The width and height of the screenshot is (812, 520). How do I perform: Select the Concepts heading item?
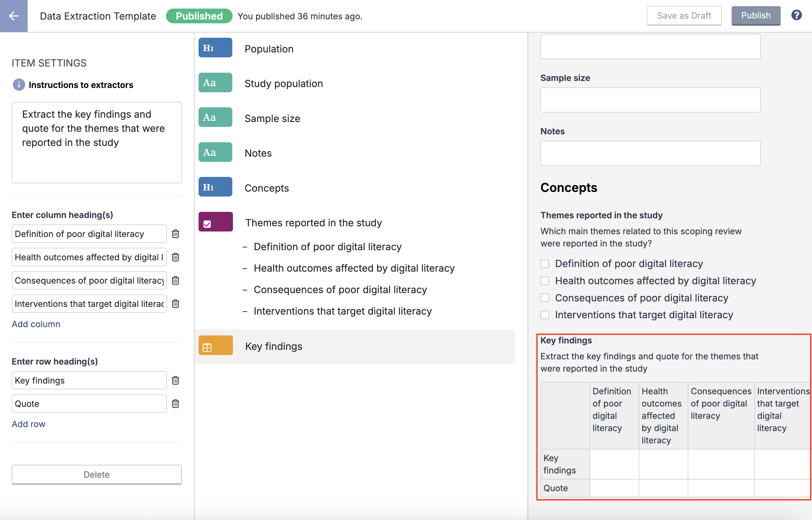click(x=266, y=188)
